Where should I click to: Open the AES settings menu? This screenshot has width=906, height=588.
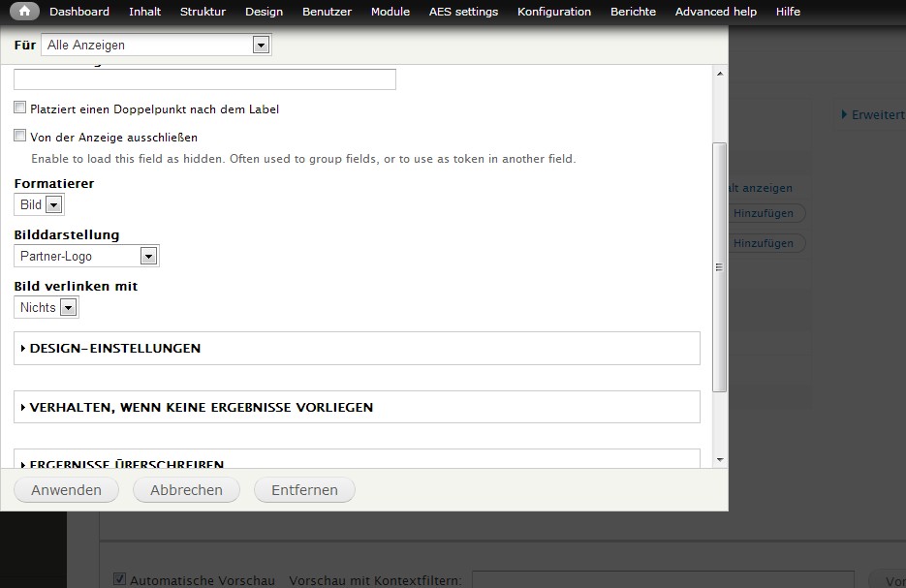[x=463, y=12]
